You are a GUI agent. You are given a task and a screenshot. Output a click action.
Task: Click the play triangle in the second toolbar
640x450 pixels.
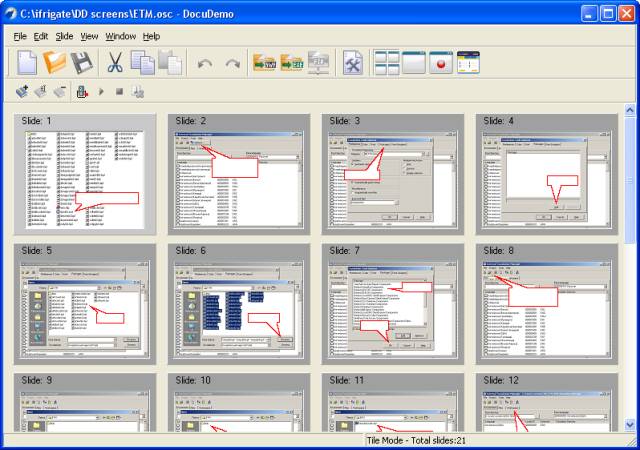101,91
